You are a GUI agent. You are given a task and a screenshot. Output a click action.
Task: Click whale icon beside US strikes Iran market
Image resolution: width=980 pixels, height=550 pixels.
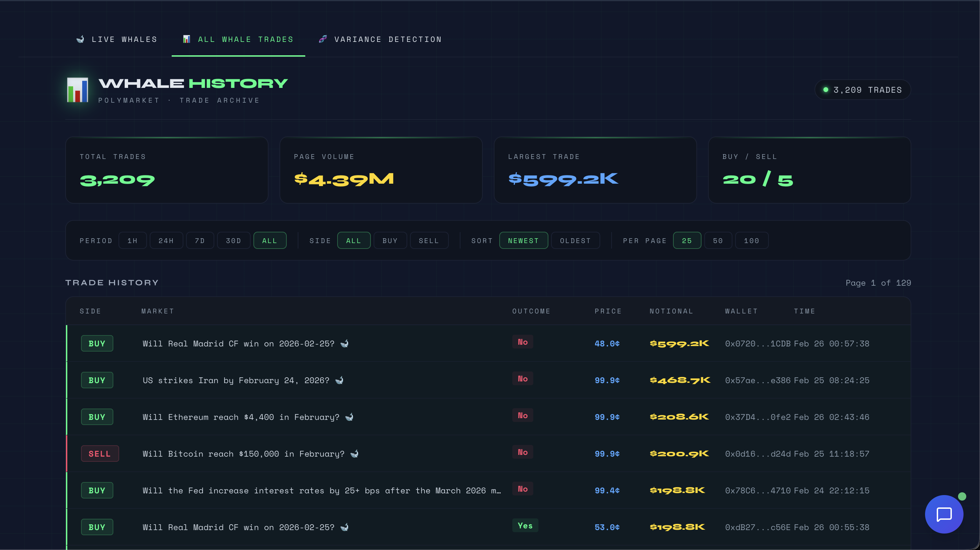click(339, 380)
